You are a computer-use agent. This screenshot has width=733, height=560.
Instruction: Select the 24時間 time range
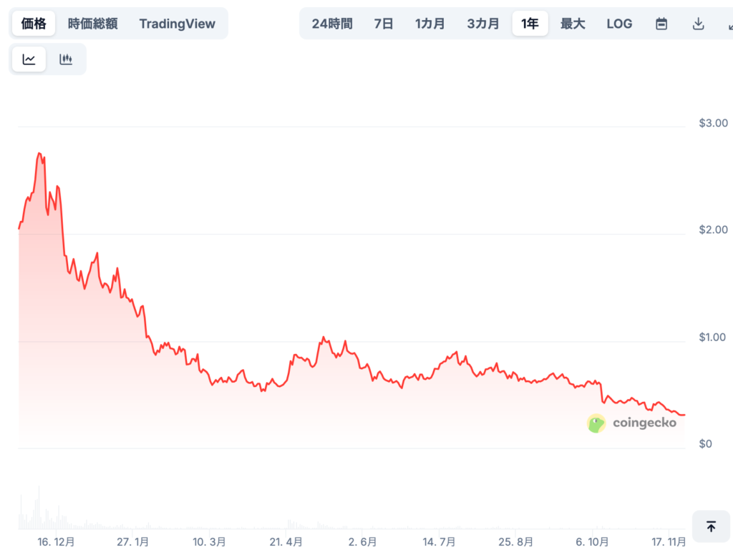pyautogui.click(x=331, y=23)
